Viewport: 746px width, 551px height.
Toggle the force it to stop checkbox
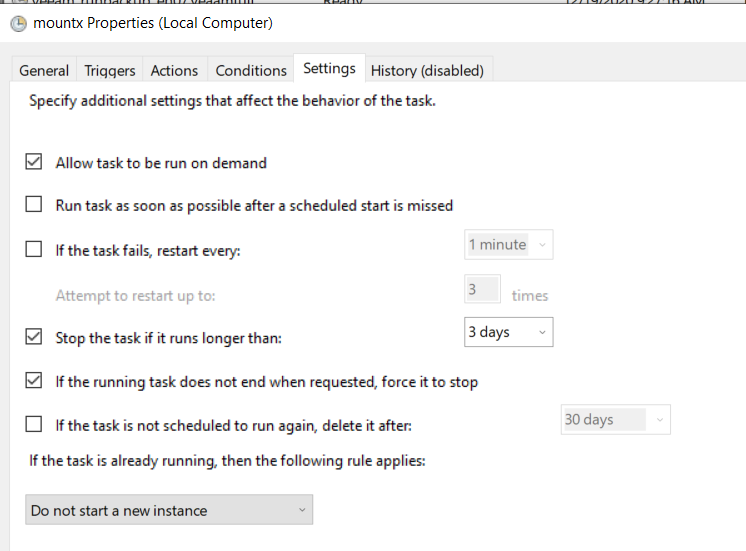coord(34,381)
